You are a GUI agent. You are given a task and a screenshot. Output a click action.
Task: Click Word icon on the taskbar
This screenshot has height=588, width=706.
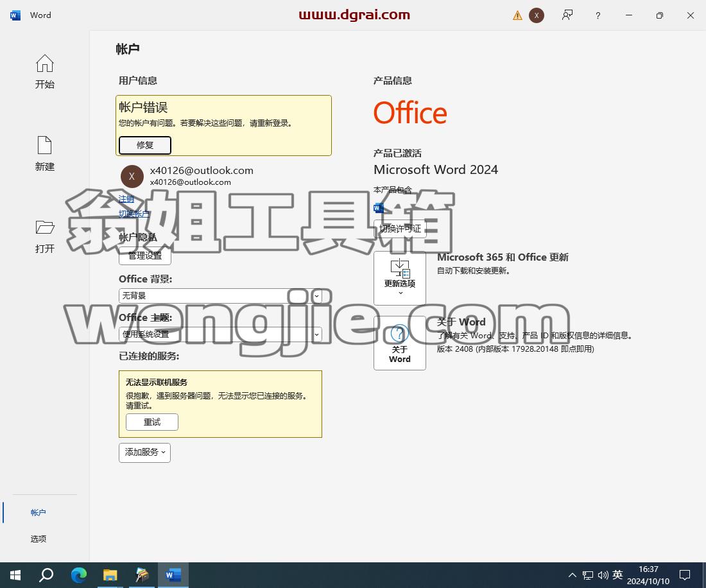[173, 575]
